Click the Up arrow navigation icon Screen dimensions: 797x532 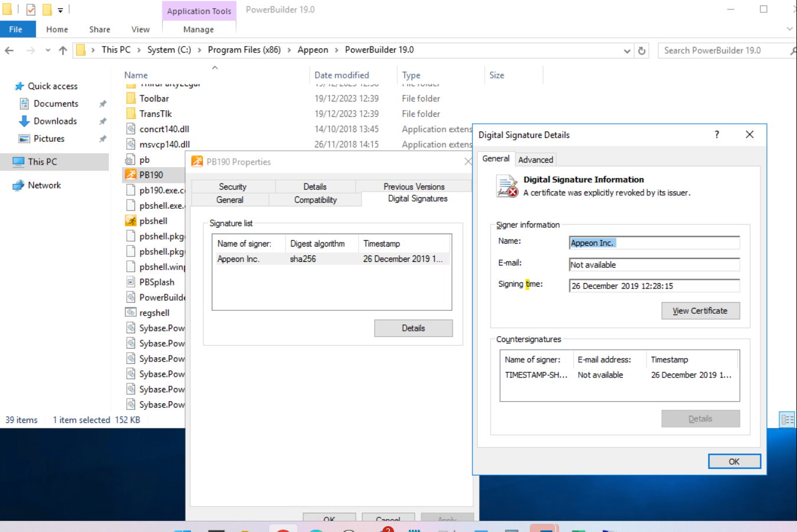point(63,51)
